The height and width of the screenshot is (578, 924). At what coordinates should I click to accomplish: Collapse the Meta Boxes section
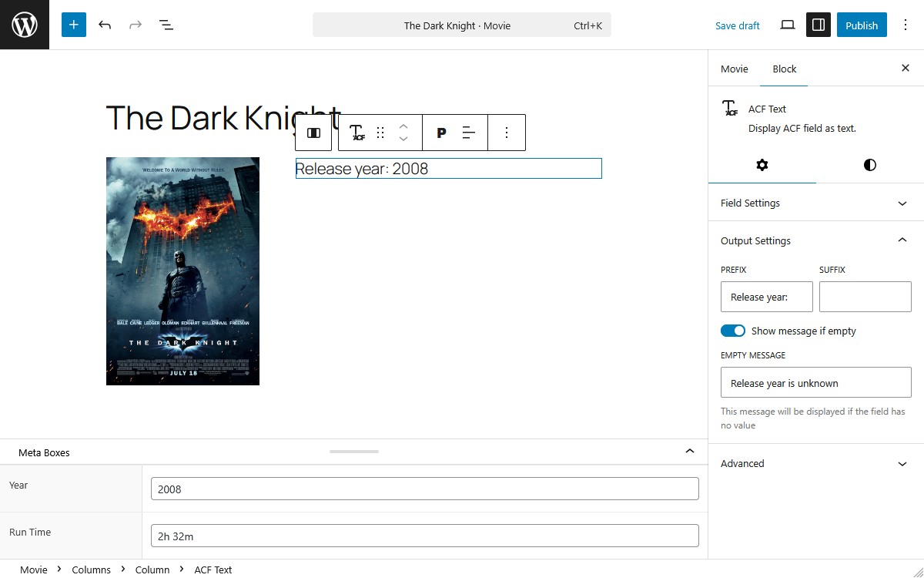(690, 452)
